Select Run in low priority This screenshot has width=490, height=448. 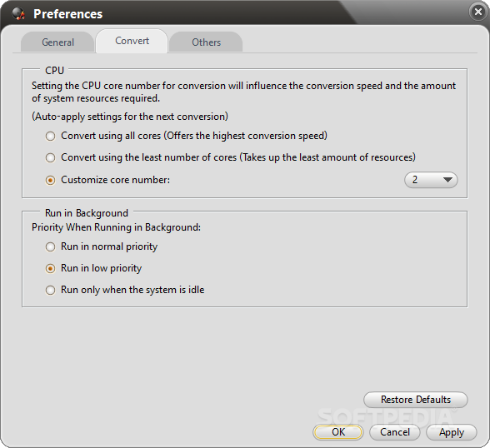[50, 268]
